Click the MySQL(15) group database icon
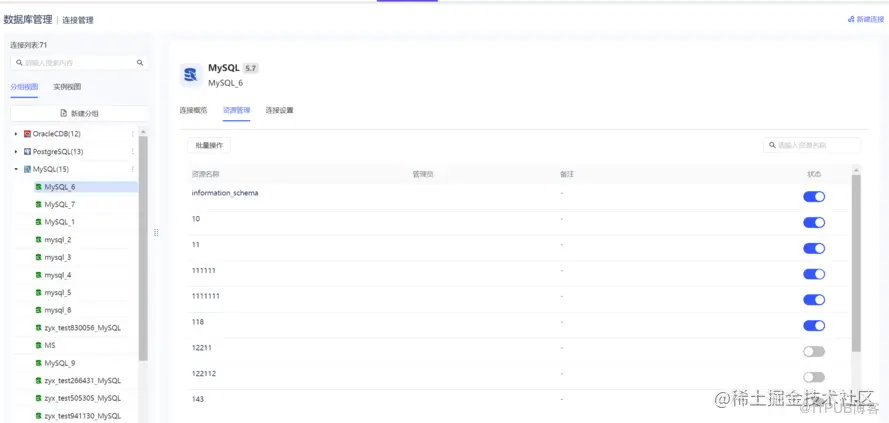 pyautogui.click(x=27, y=169)
